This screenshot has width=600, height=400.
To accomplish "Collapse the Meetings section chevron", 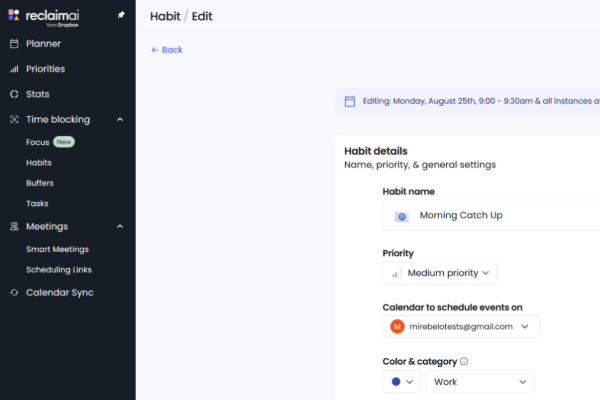I will 120,226.
